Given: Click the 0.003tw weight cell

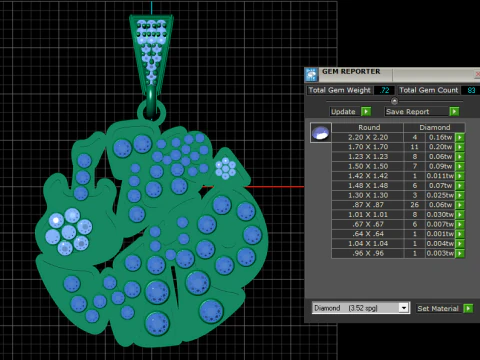Looking at the screenshot, I should point(440,253).
